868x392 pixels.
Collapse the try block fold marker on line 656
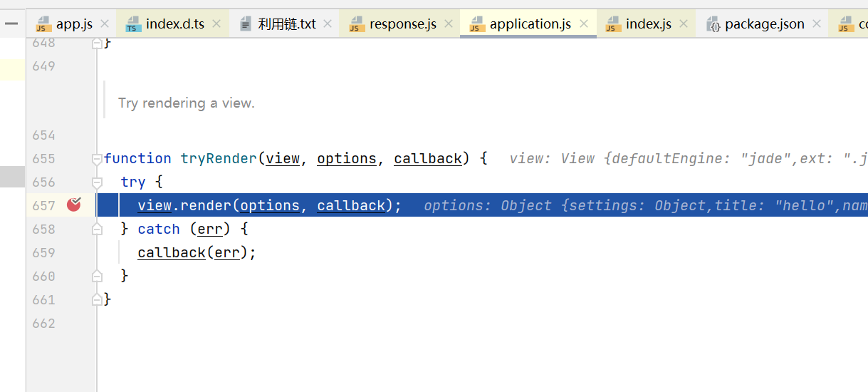(x=97, y=182)
